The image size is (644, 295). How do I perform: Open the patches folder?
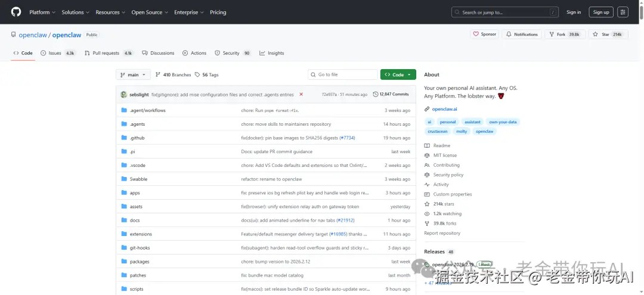coord(138,275)
